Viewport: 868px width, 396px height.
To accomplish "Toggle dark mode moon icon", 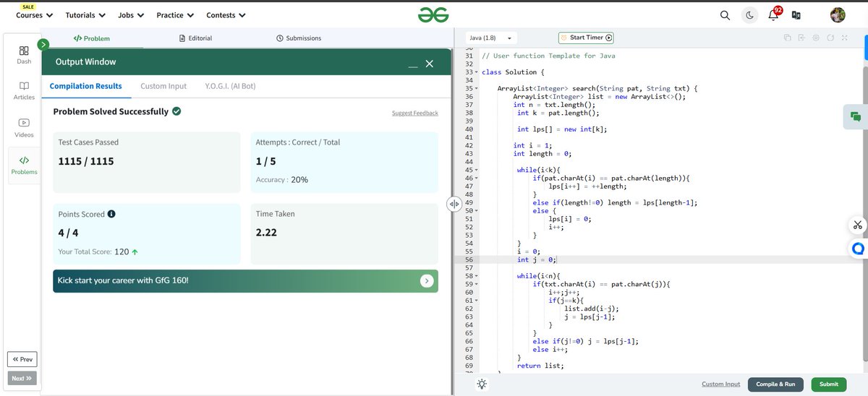I will 750,15.
